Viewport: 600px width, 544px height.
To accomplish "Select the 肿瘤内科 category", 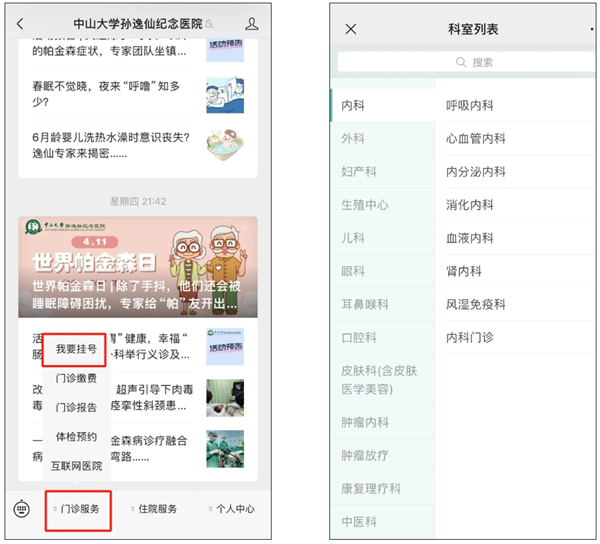I will [383, 422].
